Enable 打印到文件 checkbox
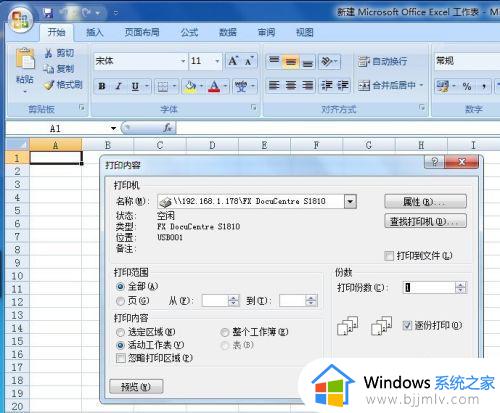The width and height of the screenshot is (500, 413). (389, 256)
